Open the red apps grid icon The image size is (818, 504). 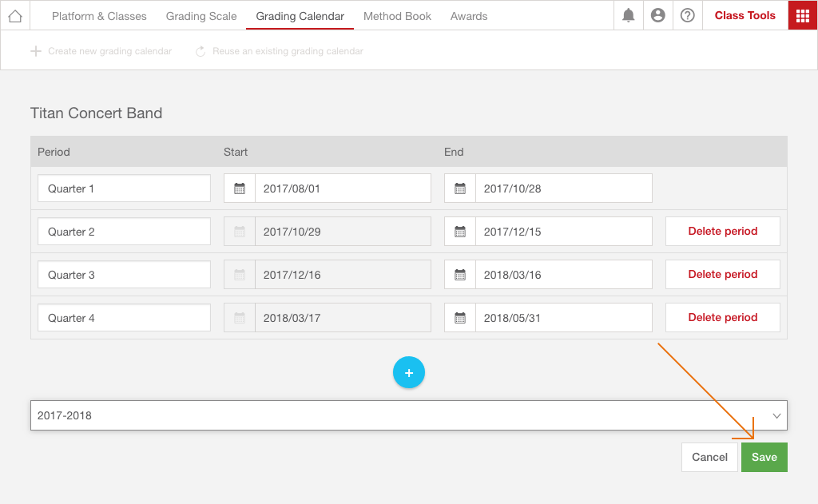pos(803,16)
